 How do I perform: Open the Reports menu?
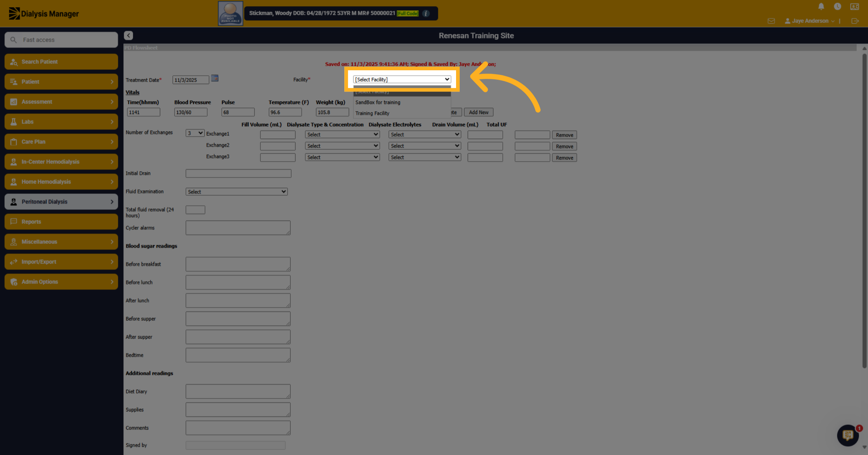tap(61, 222)
